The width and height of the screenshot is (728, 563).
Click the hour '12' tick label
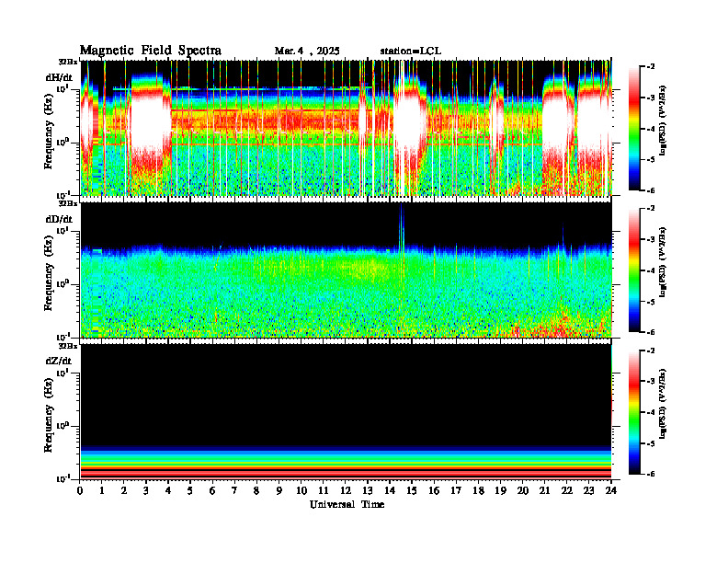coord(346,490)
